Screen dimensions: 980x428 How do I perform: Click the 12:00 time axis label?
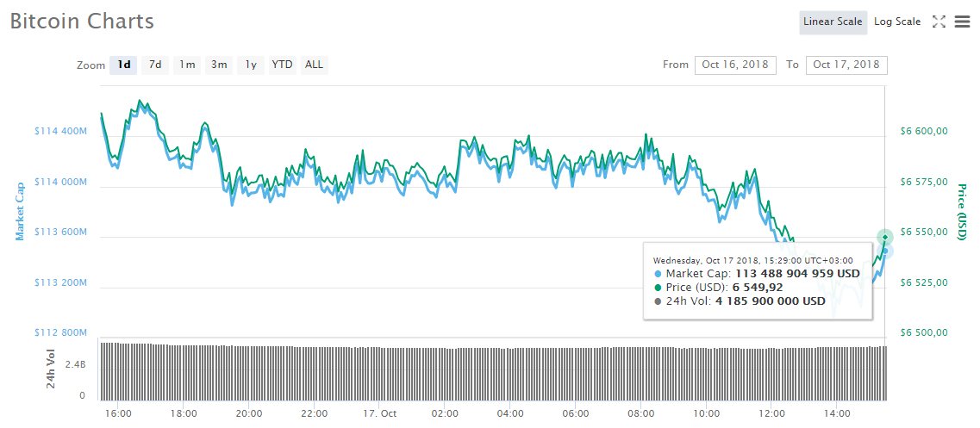point(772,413)
